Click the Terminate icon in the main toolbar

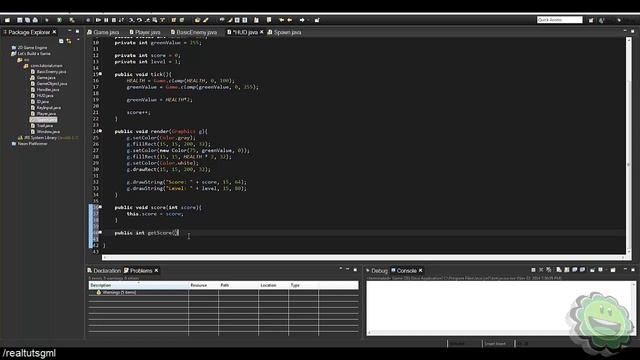114,20
